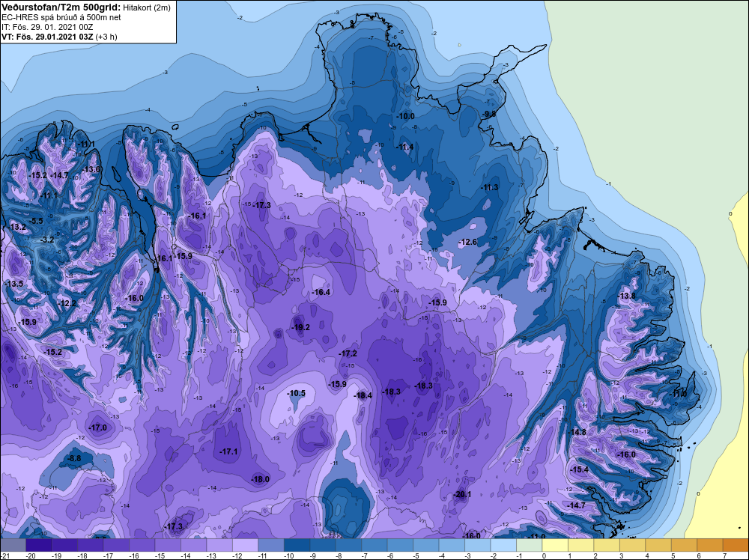This screenshot has height=560, width=749.
Task: Click the -13.8 temperature value in the east
Action: (627, 296)
